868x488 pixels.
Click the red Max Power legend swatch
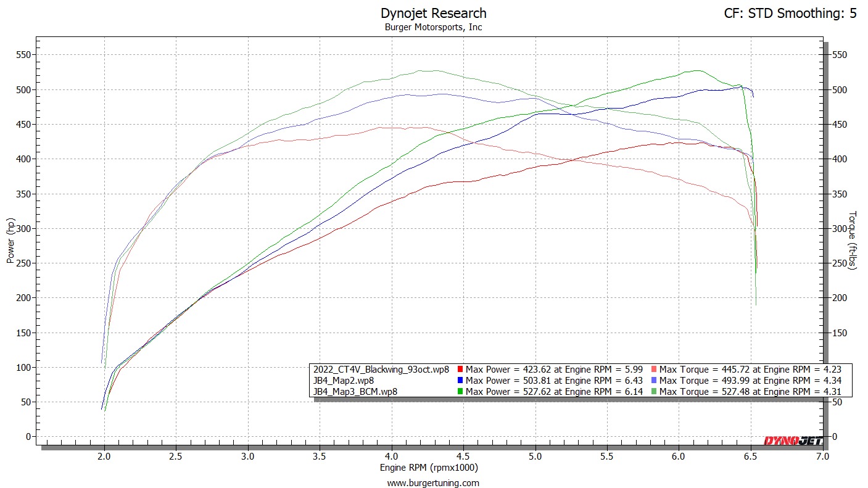coord(460,370)
